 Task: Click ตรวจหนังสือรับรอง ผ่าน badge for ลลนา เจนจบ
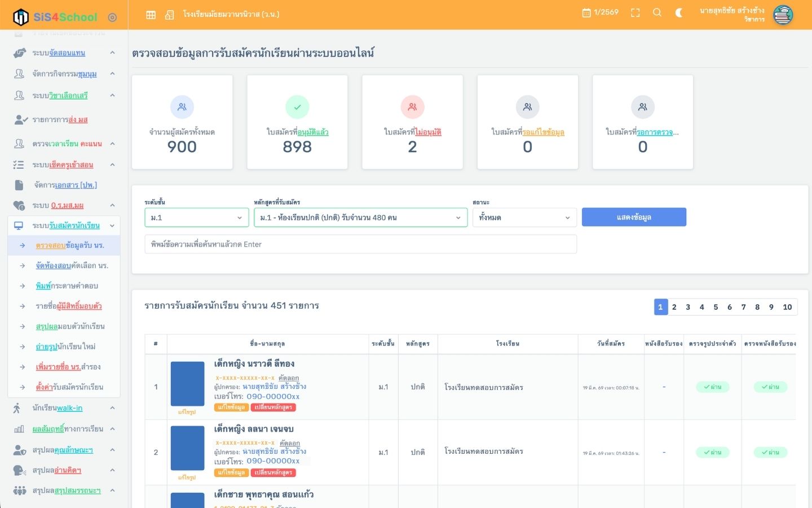click(x=770, y=452)
